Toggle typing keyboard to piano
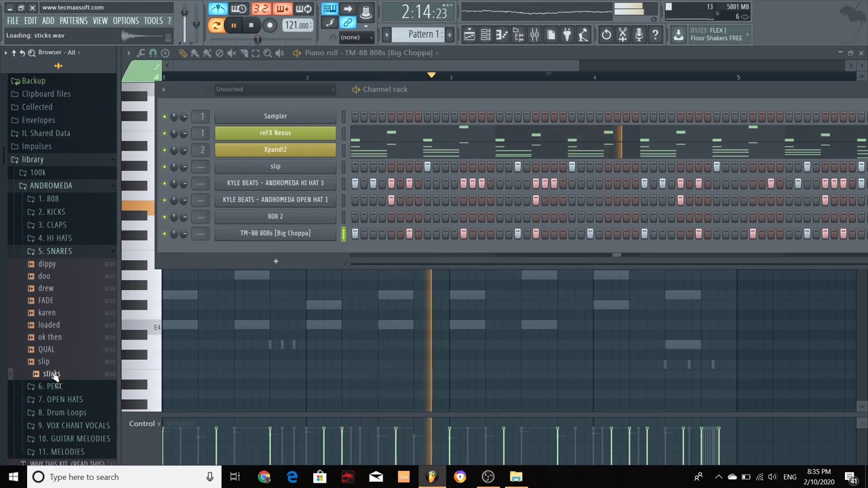Screen dimensions: 868x488 point(330,9)
